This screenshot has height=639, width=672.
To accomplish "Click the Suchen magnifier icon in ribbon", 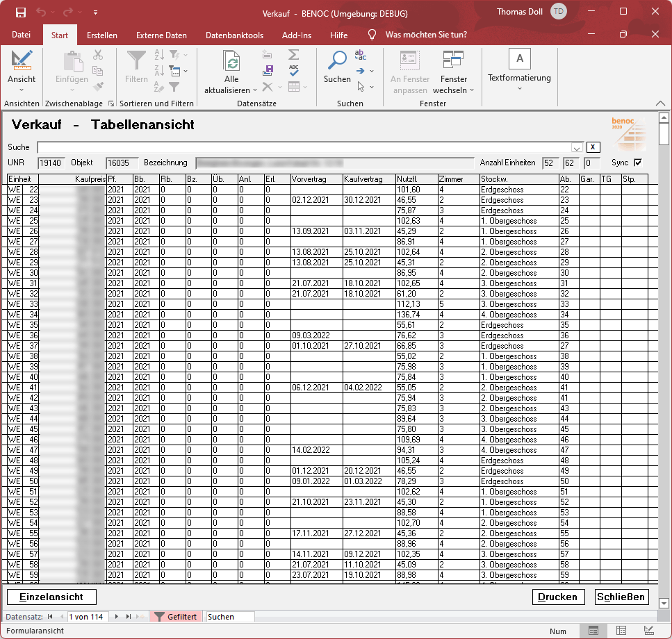I will [x=337, y=61].
